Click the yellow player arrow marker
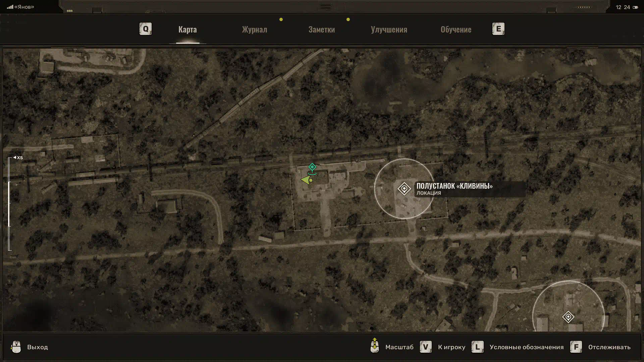The image size is (644, 362). [306, 180]
